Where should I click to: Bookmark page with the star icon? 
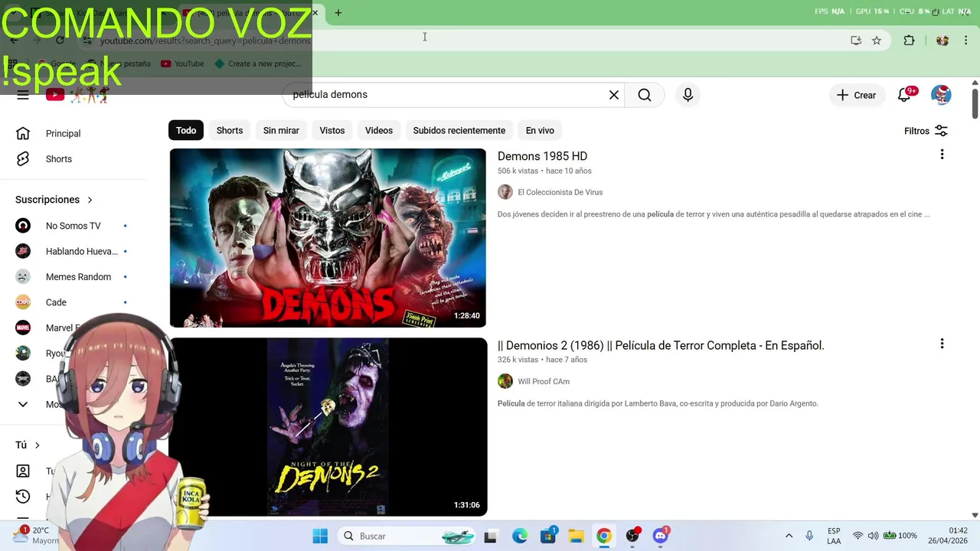coord(877,41)
